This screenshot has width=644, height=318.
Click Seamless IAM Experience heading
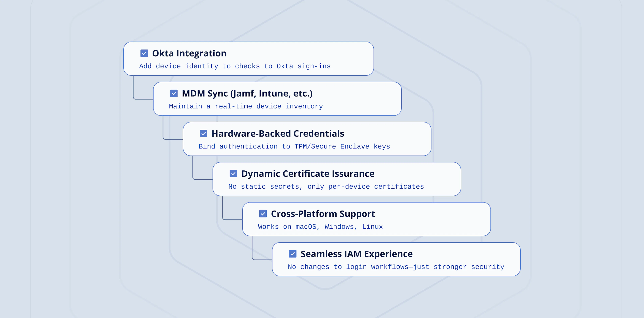[x=357, y=254]
